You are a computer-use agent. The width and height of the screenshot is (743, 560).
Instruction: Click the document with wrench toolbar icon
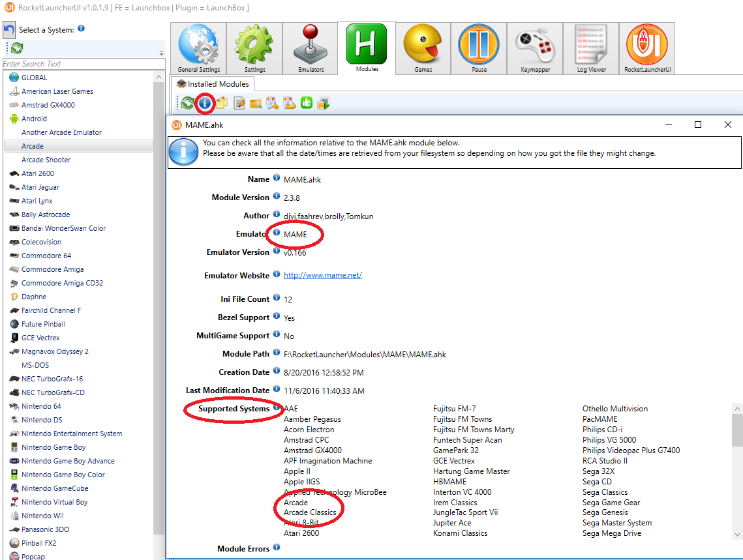click(273, 103)
